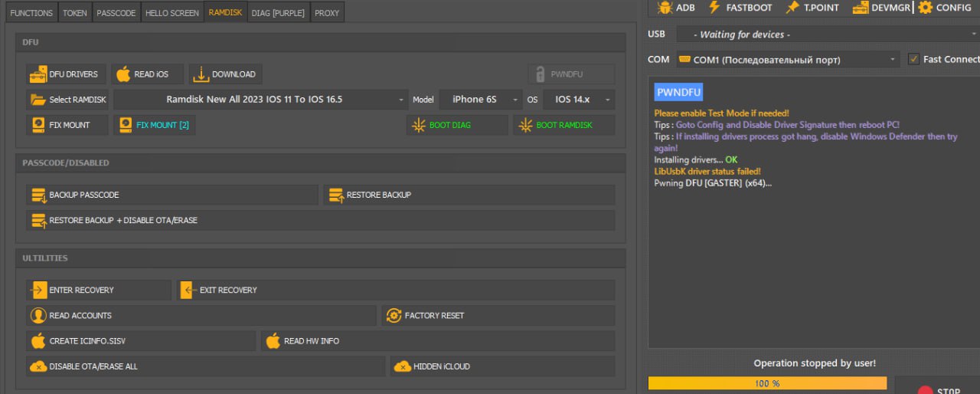Click the ENTER RECOVERY arrow icon

(x=38, y=290)
